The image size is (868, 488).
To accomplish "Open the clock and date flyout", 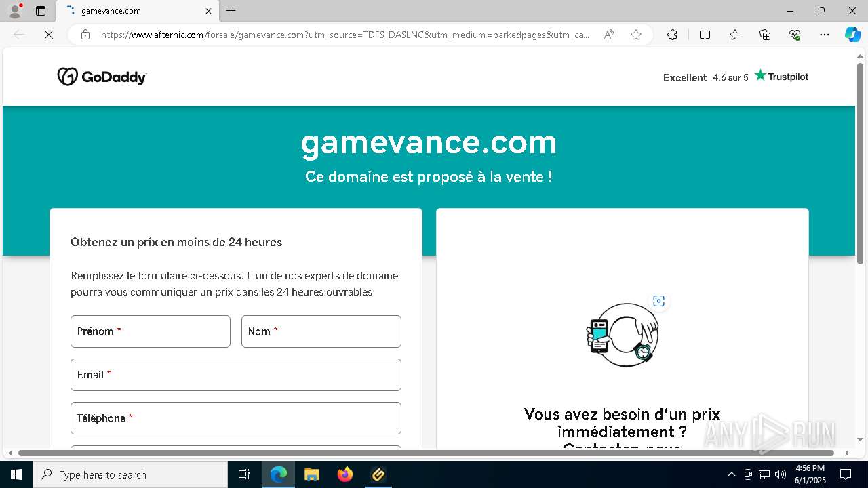I will tap(810, 474).
